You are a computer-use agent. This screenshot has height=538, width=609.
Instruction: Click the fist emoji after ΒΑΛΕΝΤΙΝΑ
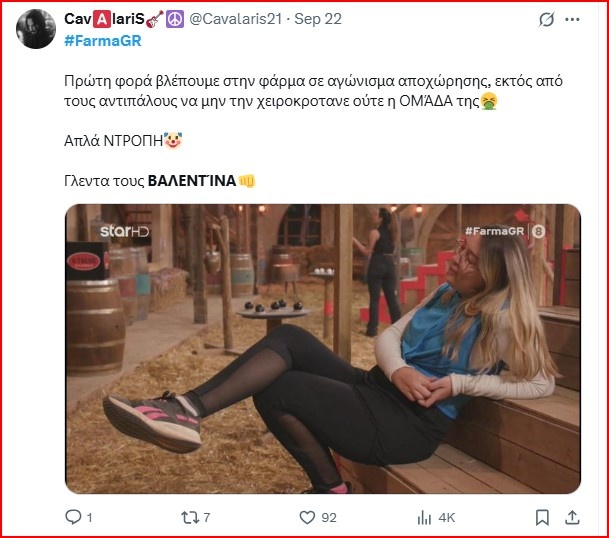(247, 181)
